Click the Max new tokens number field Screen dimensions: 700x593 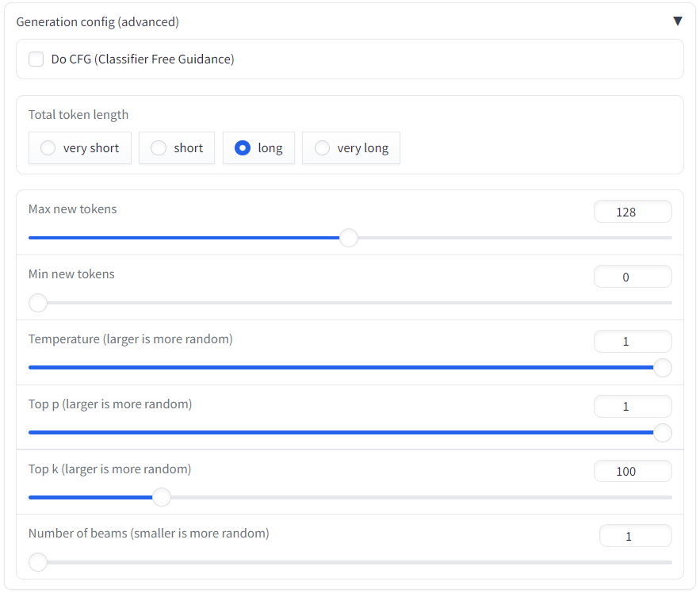pos(632,212)
